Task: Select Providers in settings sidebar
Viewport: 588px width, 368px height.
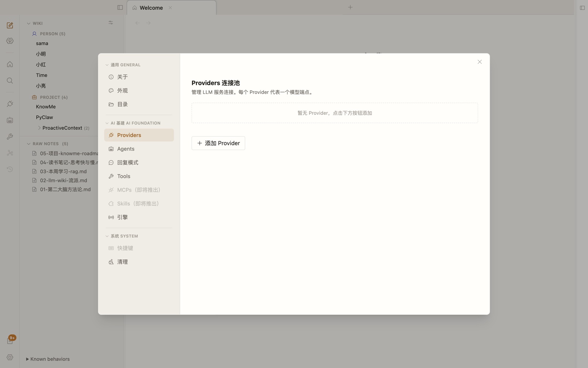Action: coord(139,135)
